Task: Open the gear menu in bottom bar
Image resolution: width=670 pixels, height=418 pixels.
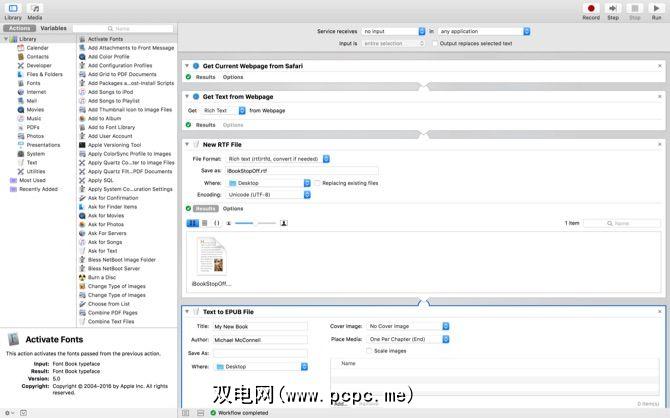Action: click(9, 413)
